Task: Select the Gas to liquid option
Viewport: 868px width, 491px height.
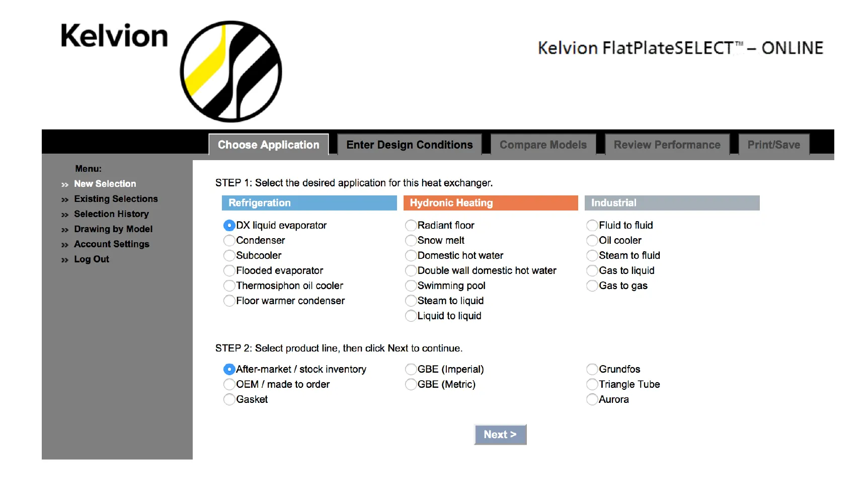Action: (592, 270)
